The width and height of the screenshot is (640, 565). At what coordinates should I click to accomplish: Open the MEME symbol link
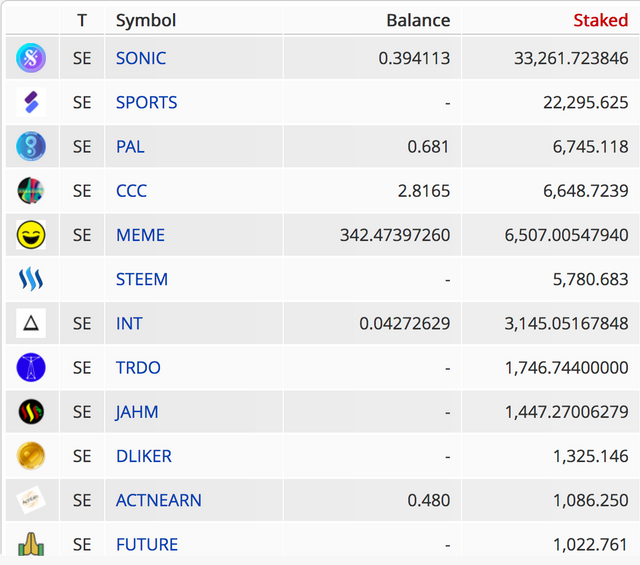[140, 235]
